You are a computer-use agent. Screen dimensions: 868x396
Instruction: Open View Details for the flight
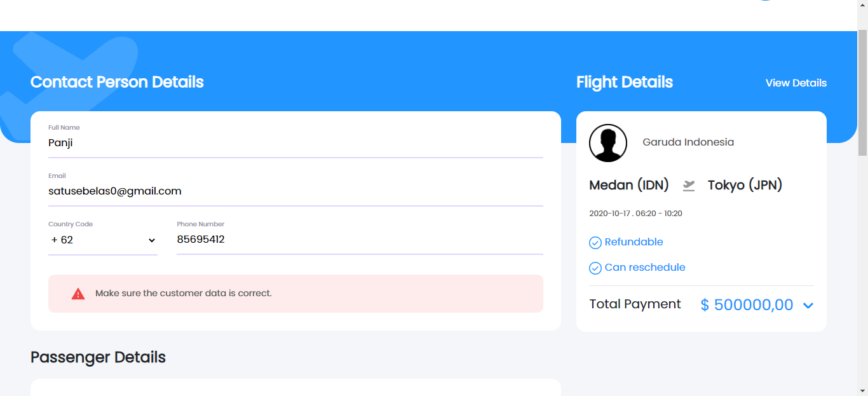click(796, 83)
